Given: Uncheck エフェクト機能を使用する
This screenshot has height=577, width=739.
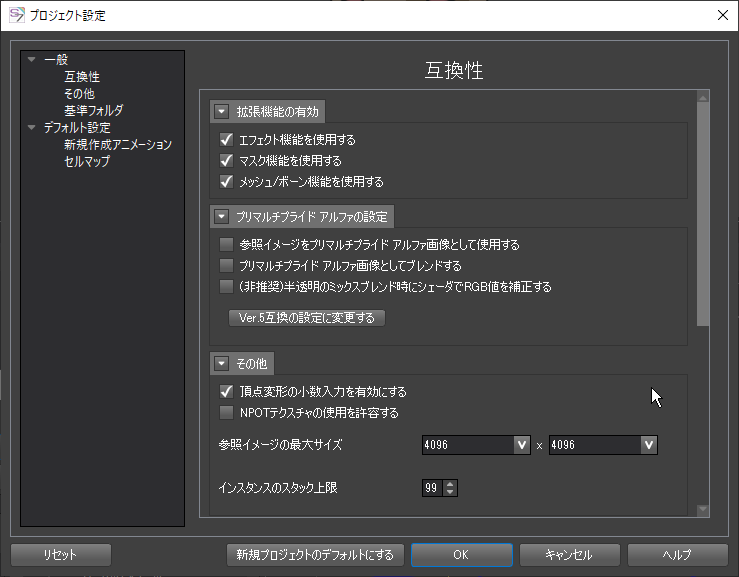Looking at the screenshot, I should [226, 140].
